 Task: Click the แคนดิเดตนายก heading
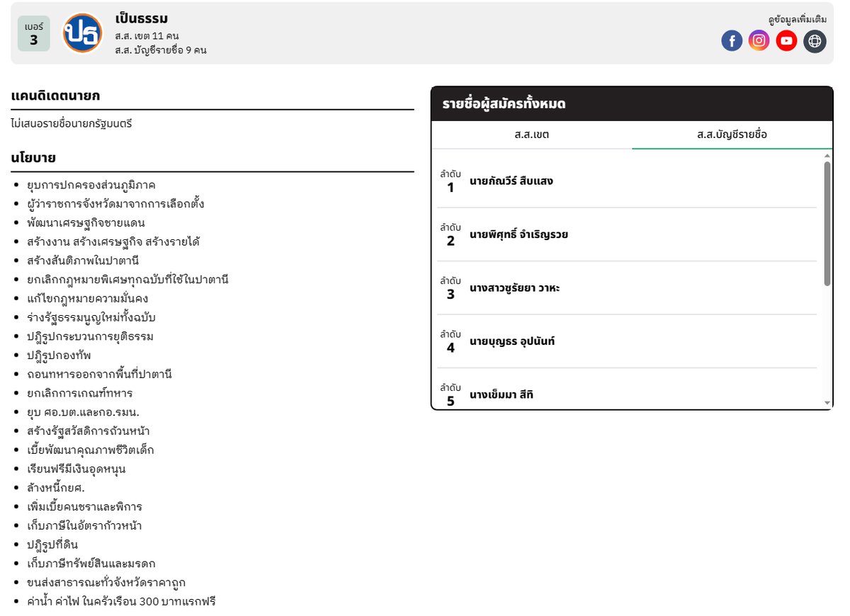pos(56,96)
